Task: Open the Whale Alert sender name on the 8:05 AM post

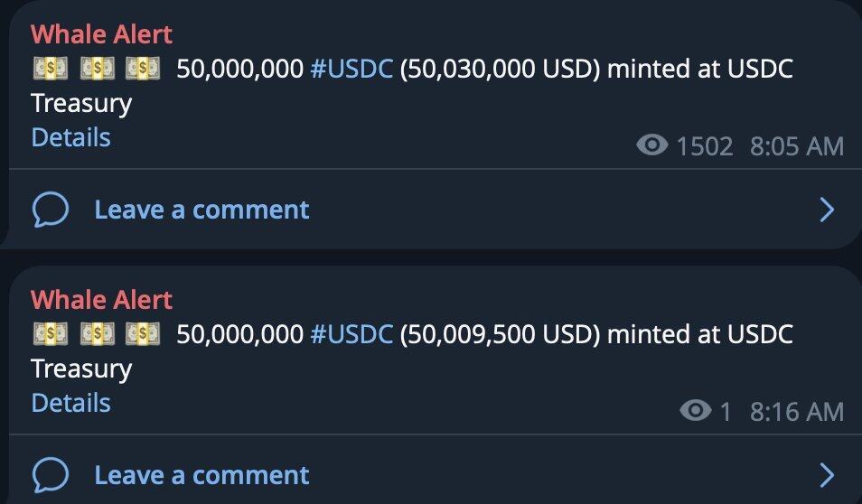Action: [x=101, y=34]
